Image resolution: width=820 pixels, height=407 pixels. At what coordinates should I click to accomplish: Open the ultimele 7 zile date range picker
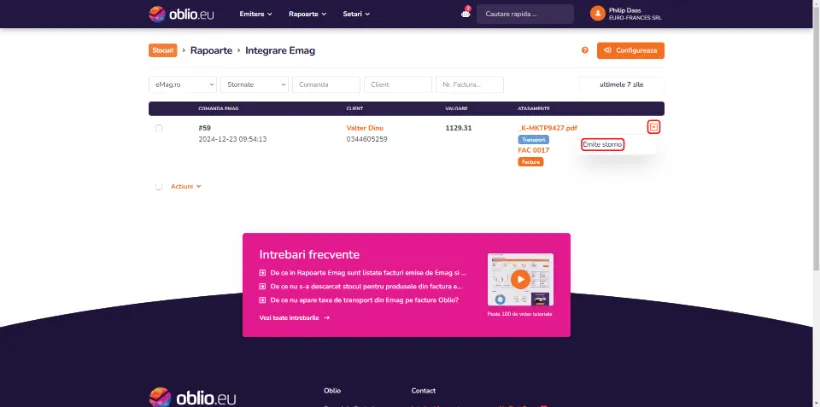(621, 84)
